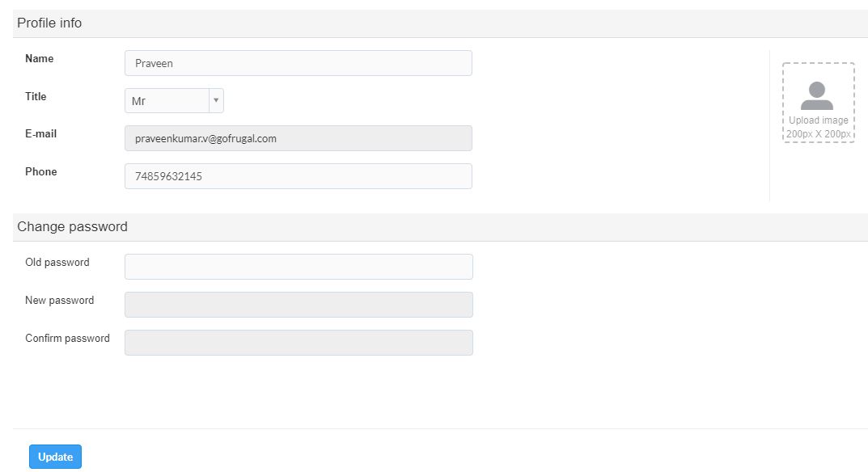Click the Change password section header
The image size is (868, 472).
click(72, 227)
